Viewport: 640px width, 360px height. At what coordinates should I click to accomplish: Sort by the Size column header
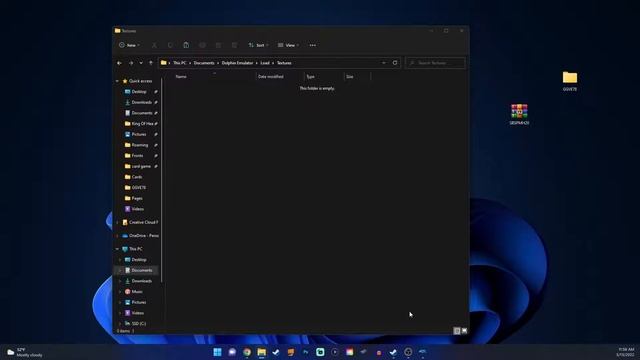pyautogui.click(x=350, y=77)
